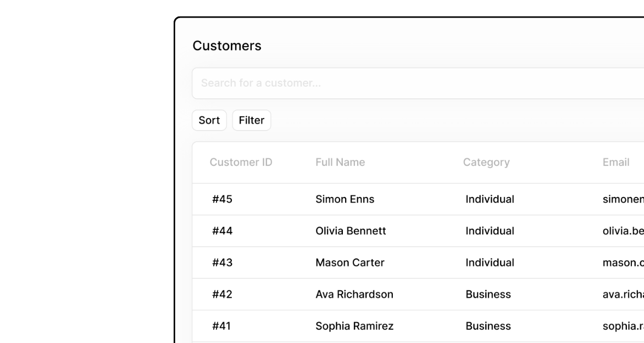This screenshot has height=343, width=644.
Task: Click Simon Enns's email address
Action: [x=623, y=199]
